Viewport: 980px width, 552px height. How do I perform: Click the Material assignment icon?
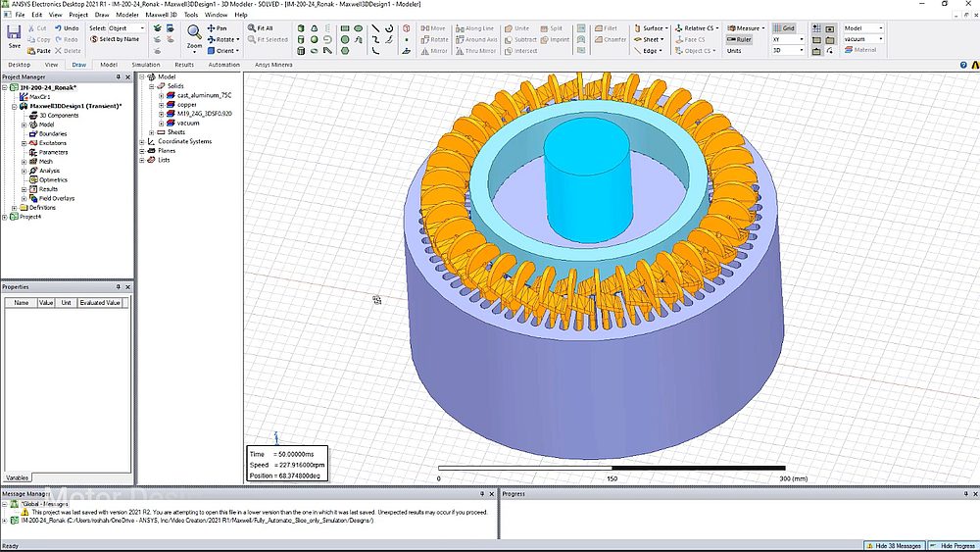coord(849,50)
